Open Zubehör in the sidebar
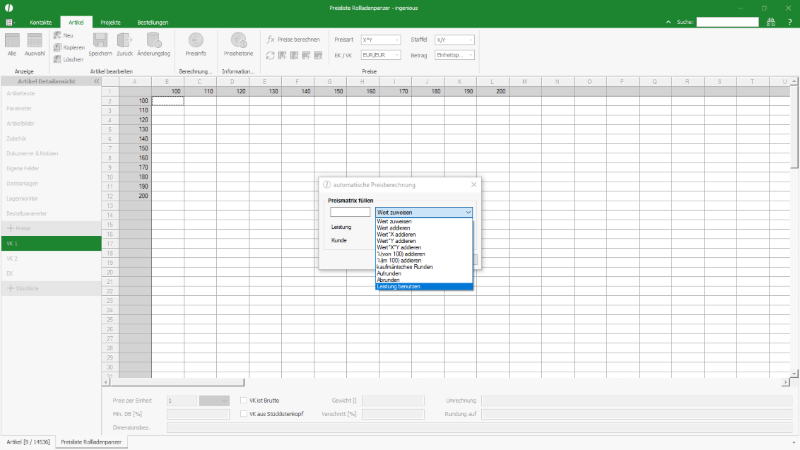800x450 pixels. (51, 138)
